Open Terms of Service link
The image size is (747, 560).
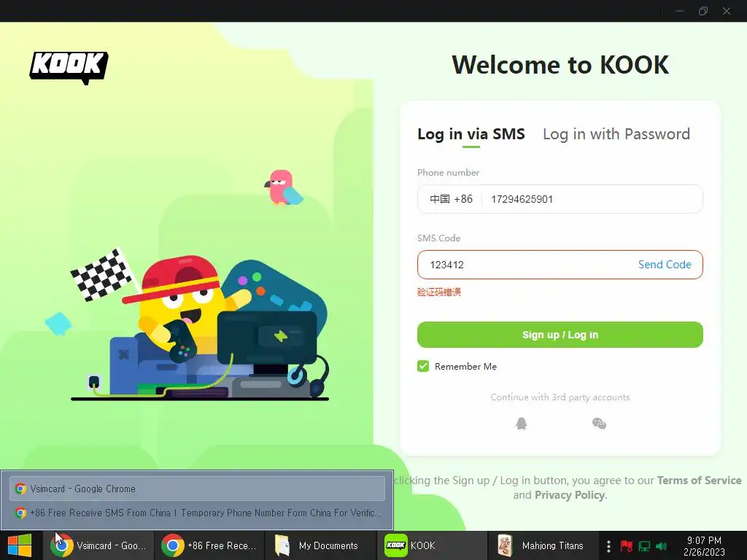tap(699, 481)
